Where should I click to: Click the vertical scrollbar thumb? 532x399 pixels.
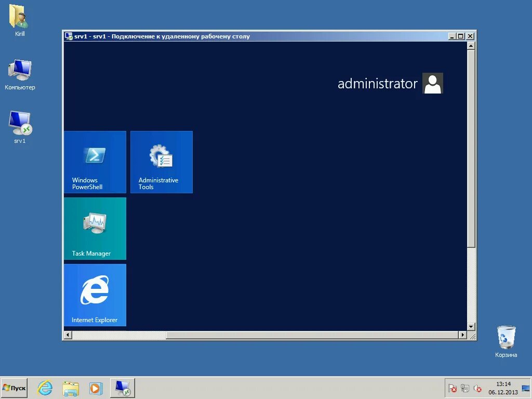point(471,148)
